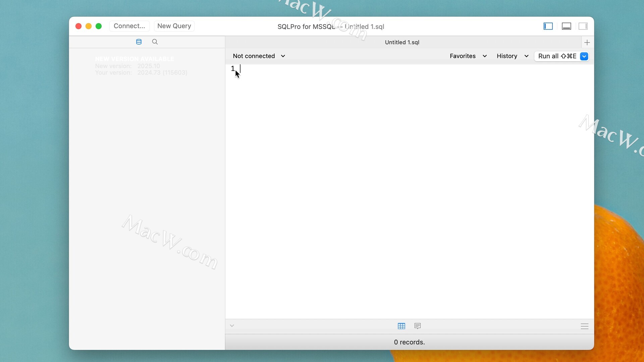Screen dimensions: 644x362
Task: Open the Not connected dropdown
Action: pyautogui.click(x=259, y=56)
